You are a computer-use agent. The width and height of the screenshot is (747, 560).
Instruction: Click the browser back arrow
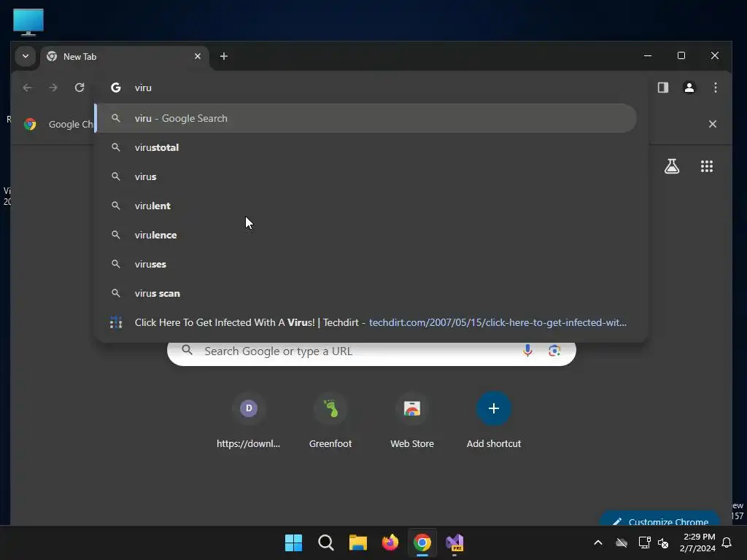click(28, 87)
